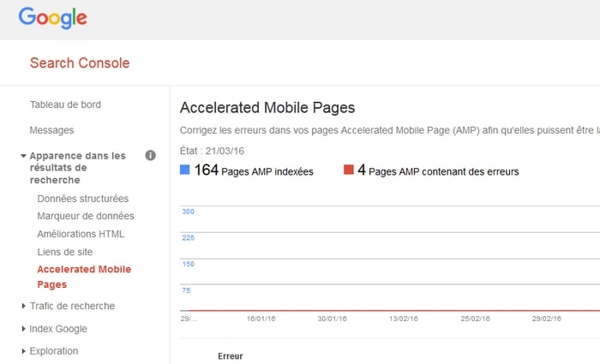Select Accelerated Mobile Pages sidebar item
600x364 pixels.
click(84, 277)
